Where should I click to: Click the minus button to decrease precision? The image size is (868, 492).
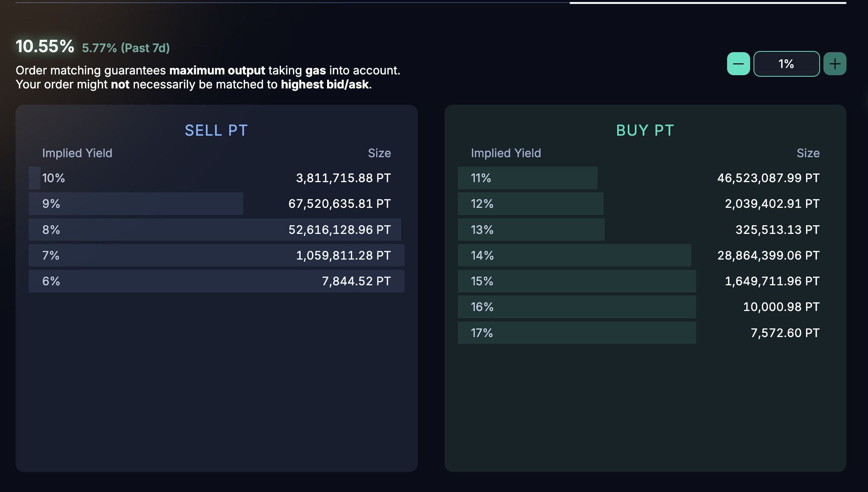click(738, 64)
